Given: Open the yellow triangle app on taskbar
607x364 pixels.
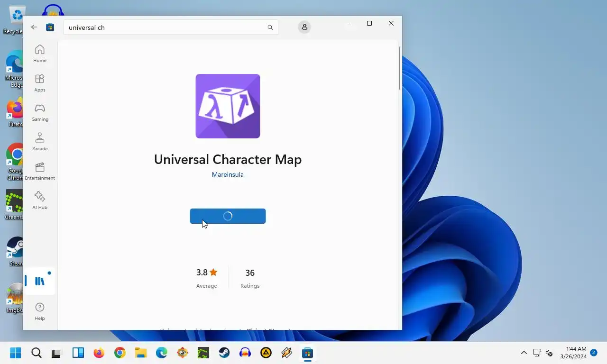Looking at the screenshot, I should tap(266, 353).
